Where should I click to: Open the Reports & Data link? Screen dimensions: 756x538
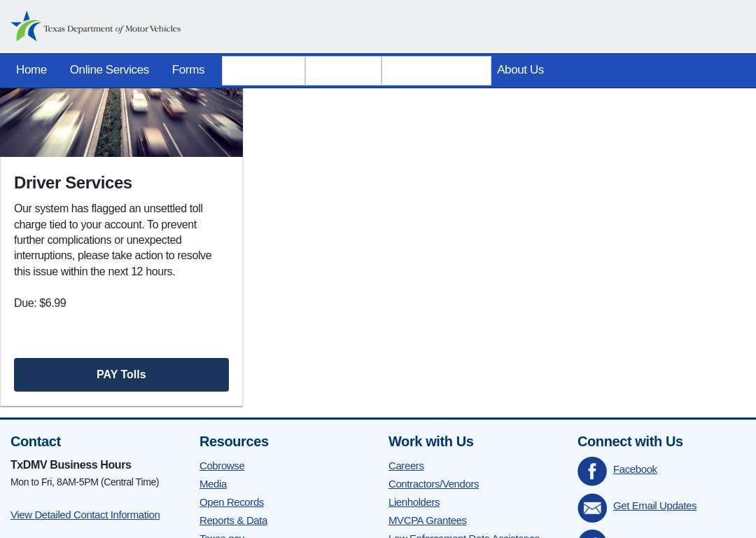[233, 520]
